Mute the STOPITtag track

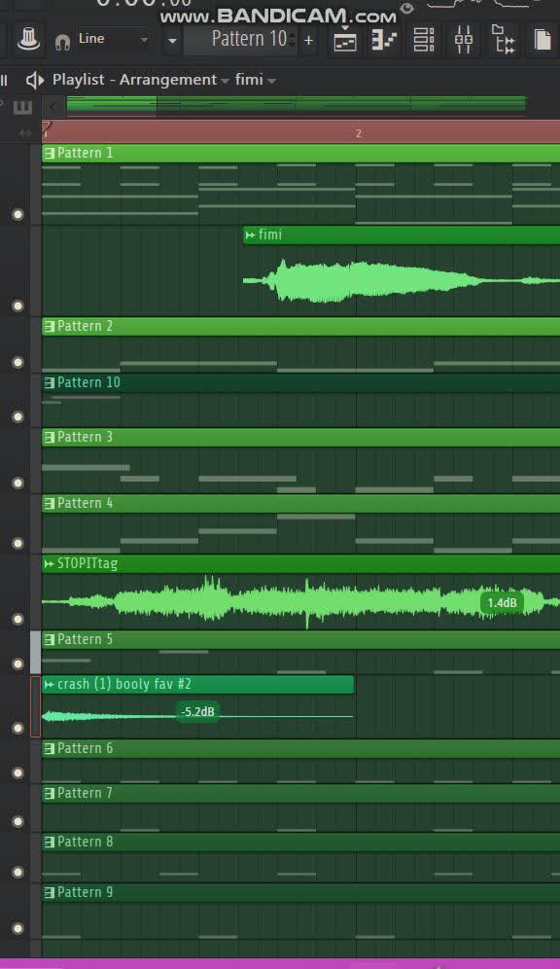(x=17, y=619)
